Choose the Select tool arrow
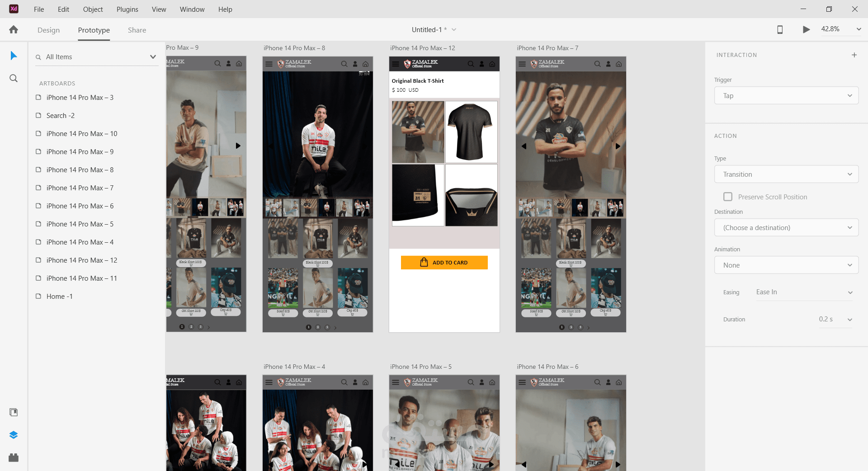 point(14,56)
